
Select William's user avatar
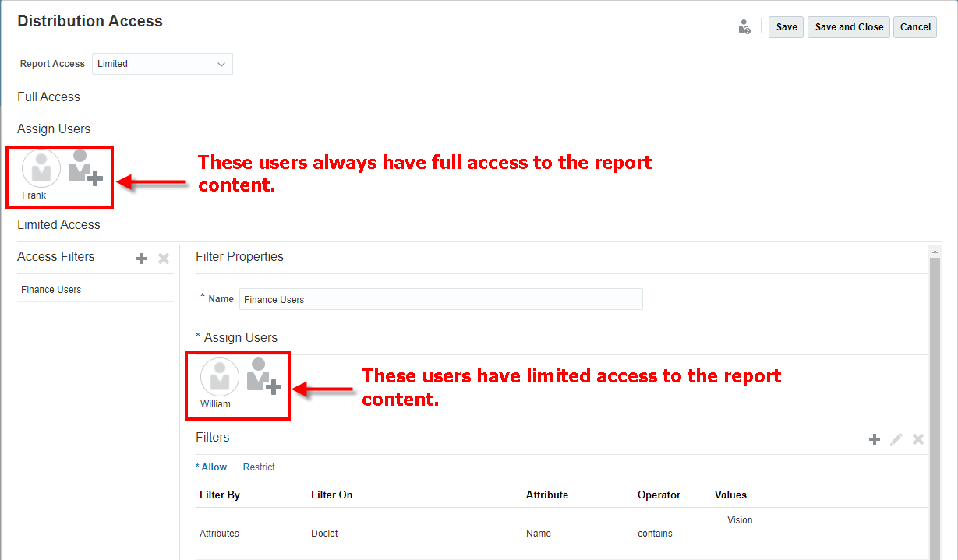(x=220, y=378)
